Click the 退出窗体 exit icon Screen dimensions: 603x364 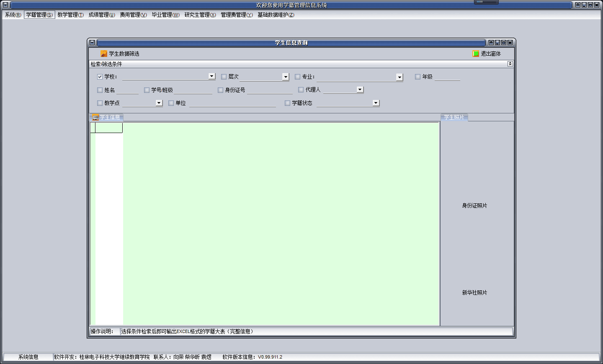pos(476,54)
